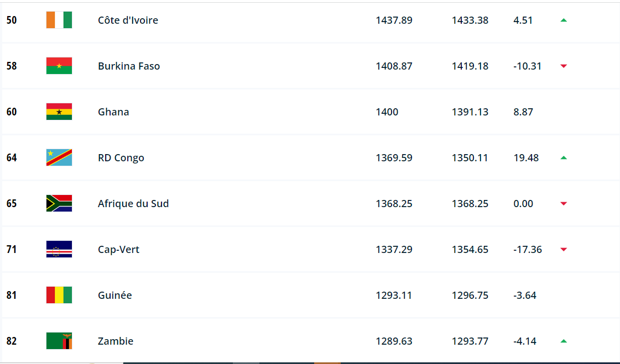Click red down arrow in Cap-Vert row
Image resolution: width=620 pixels, height=364 pixels.
tap(564, 250)
